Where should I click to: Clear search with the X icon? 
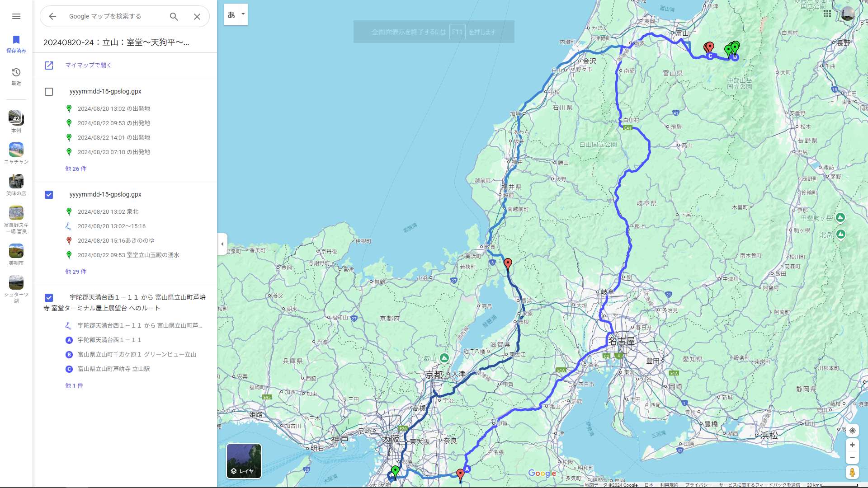(197, 16)
